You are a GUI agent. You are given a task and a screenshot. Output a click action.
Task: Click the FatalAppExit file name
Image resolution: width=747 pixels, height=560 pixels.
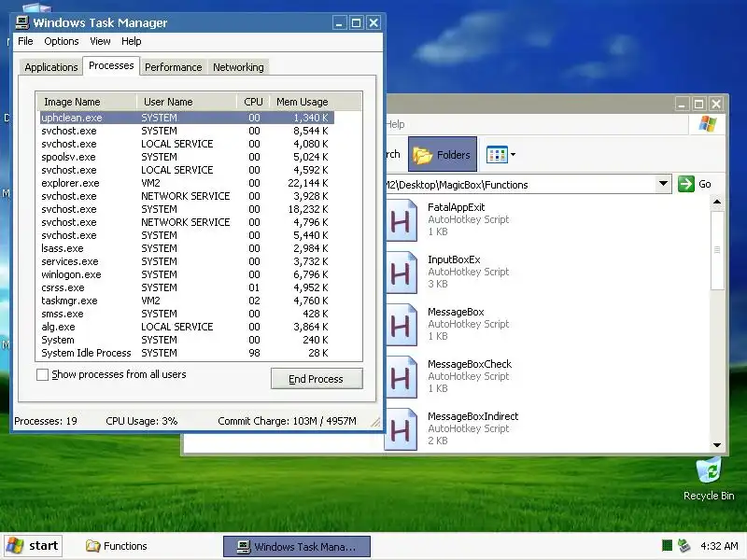point(456,207)
